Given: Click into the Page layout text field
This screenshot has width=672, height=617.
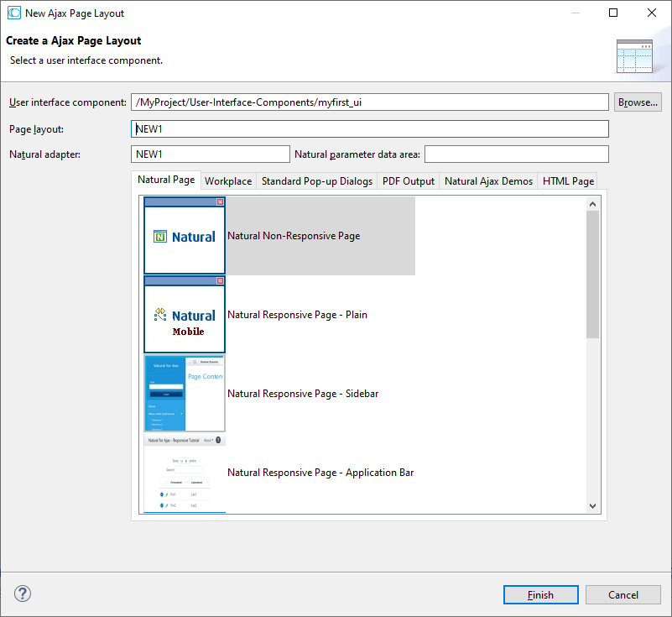Looking at the screenshot, I should [369, 129].
